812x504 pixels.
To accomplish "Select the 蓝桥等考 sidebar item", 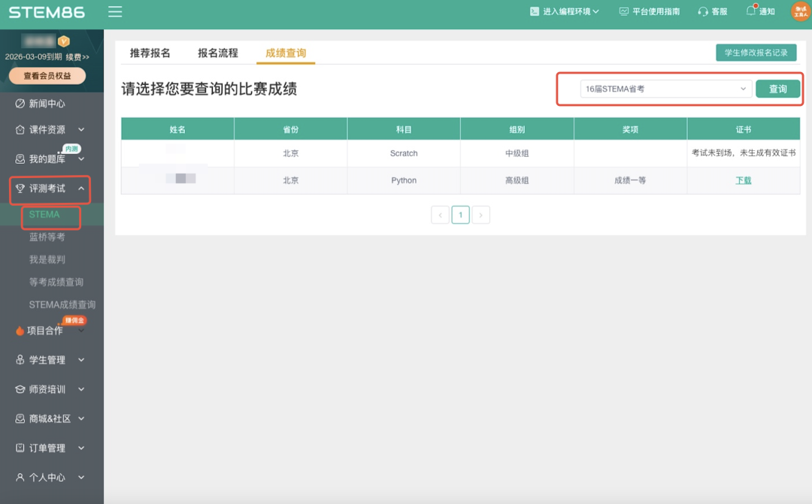I will pyautogui.click(x=47, y=237).
